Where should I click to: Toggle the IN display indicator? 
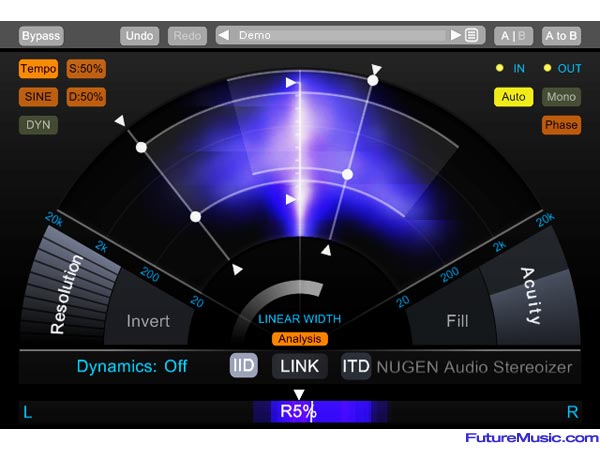coord(499,68)
